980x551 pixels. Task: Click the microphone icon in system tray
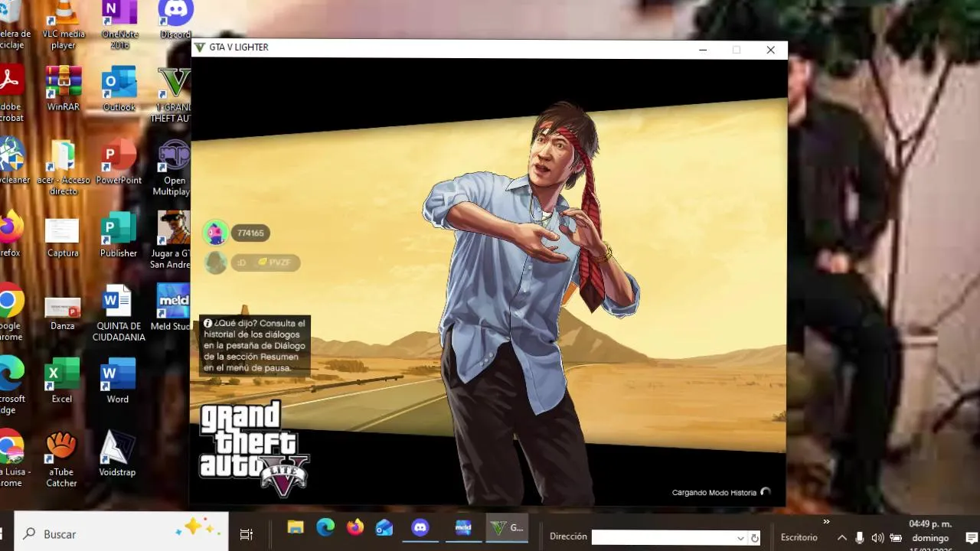860,537
